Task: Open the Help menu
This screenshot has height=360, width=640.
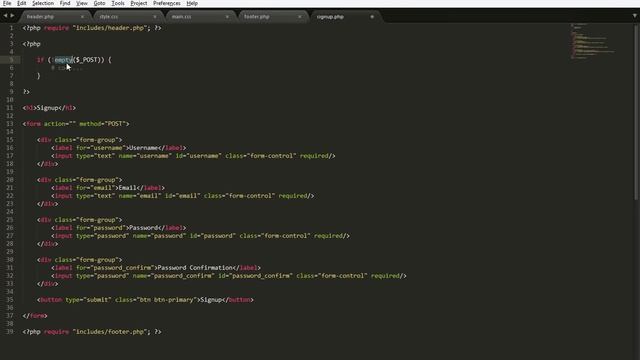Action: (x=192, y=3)
